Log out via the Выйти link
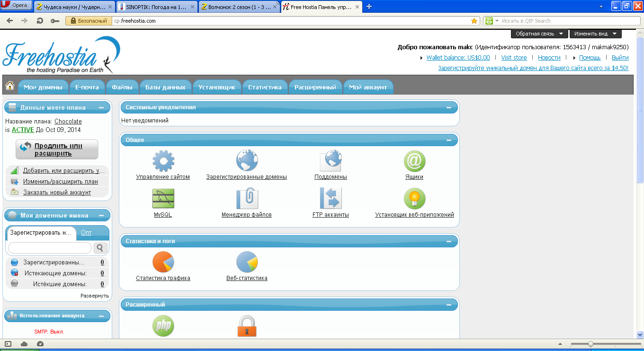This screenshot has width=644, height=351. pos(620,57)
